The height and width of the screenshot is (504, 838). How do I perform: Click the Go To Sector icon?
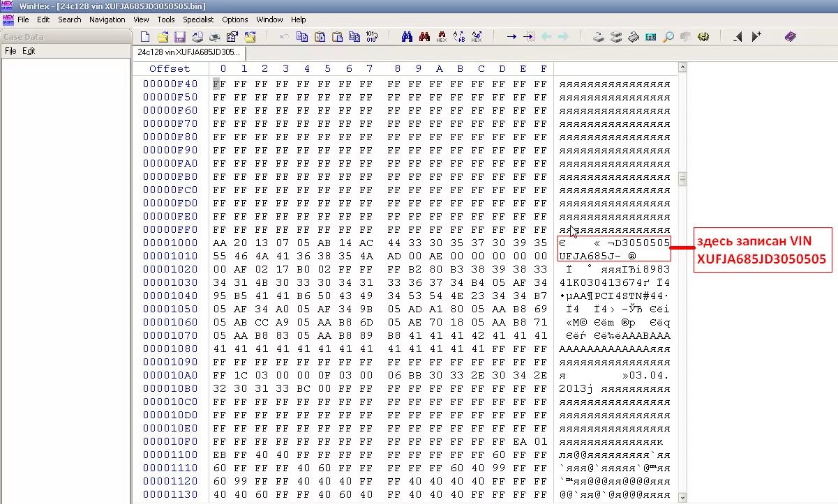pyautogui.click(x=529, y=37)
